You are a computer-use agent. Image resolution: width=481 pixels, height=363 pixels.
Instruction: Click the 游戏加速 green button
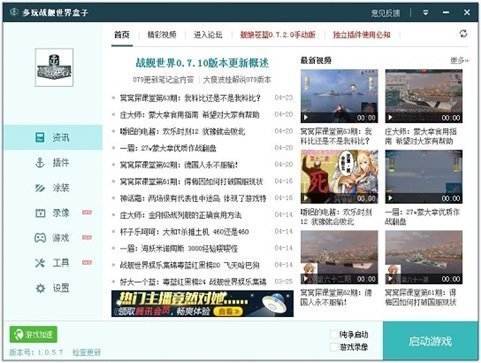click(x=33, y=334)
